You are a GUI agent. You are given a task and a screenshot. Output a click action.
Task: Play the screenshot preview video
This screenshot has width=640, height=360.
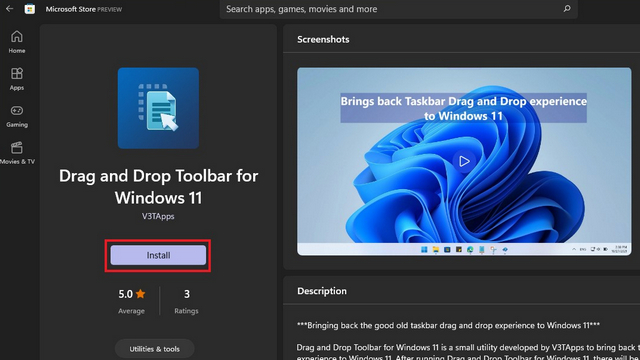coord(464,161)
